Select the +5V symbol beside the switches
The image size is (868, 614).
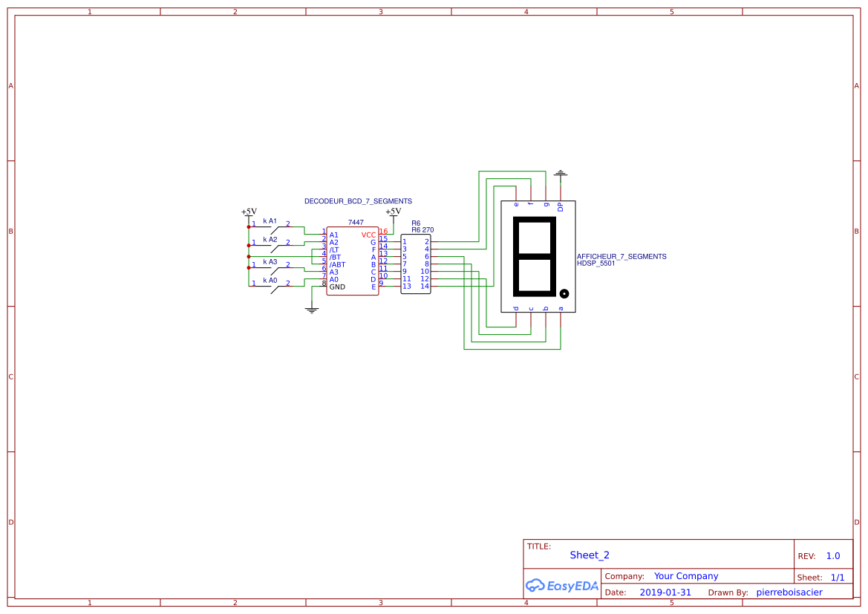[x=249, y=213]
